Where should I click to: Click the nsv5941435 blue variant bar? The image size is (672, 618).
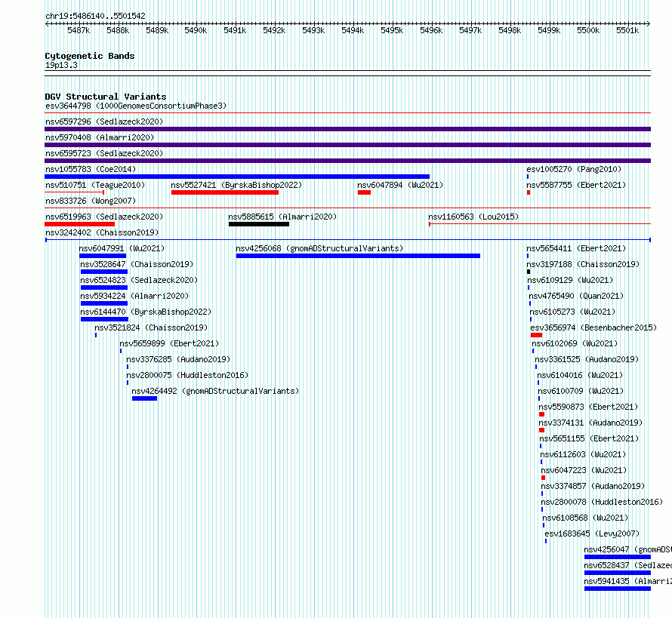pyautogui.click(x=618, y=589)
